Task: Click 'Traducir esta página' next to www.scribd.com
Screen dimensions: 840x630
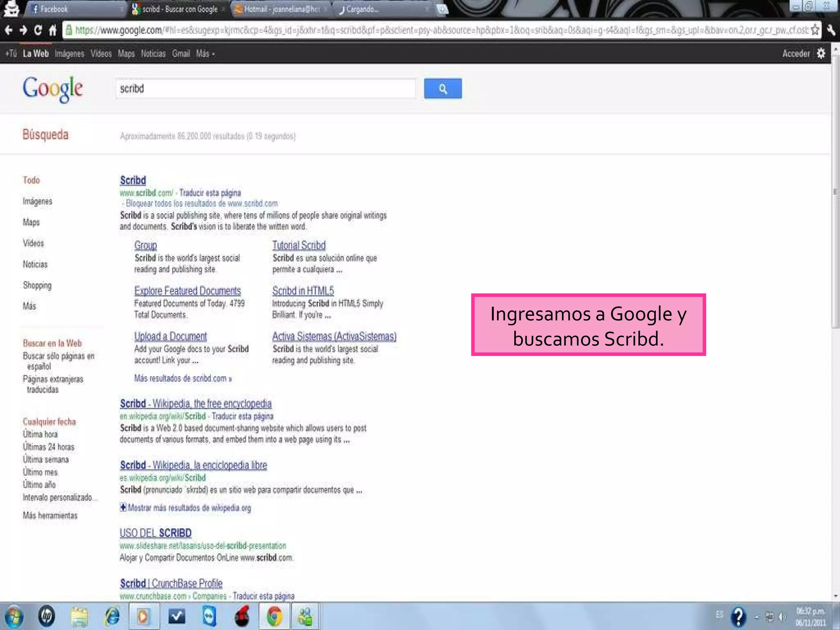Action: pos(210,193)
